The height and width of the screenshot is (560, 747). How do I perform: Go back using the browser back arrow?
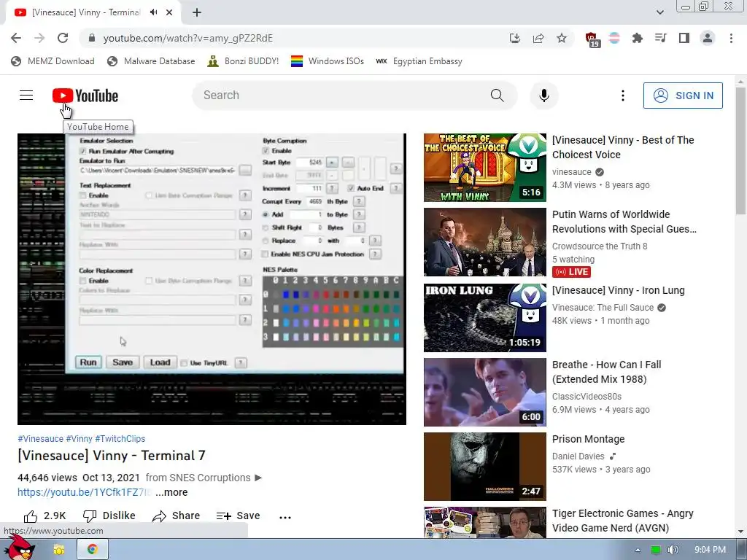click(16, 38)
